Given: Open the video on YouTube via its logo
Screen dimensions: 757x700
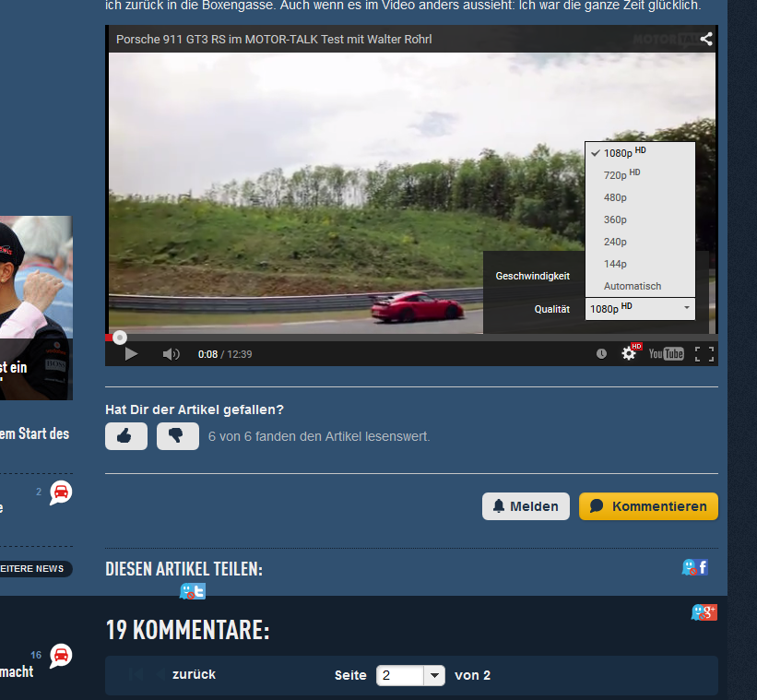Looking at the screenshot, I should click(666, 353).
